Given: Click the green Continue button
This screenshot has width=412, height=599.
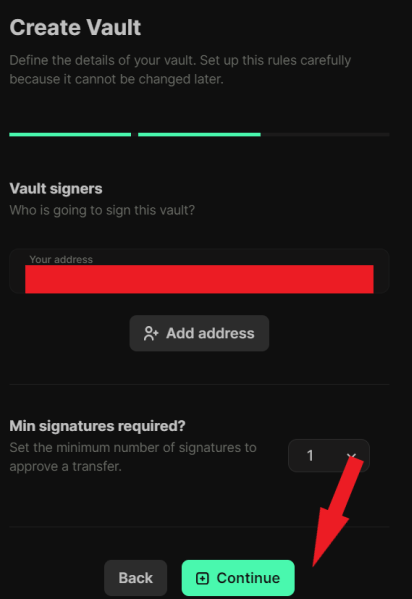Looking at the screenshot, I should [x=238, y=578].
